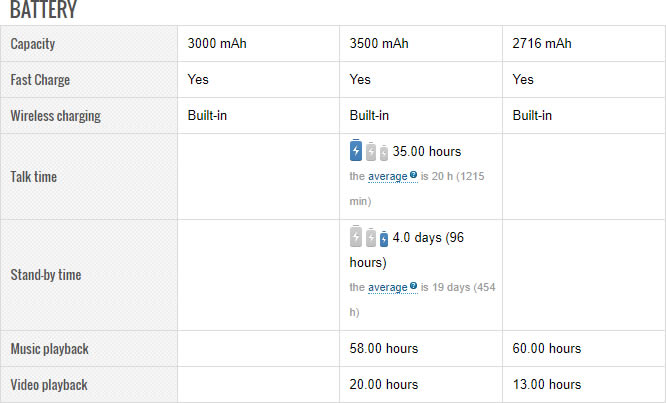Click the 3500 mAh capacity value
The width and height of the screenshot is (666, 403).
[x=379, y=44]
